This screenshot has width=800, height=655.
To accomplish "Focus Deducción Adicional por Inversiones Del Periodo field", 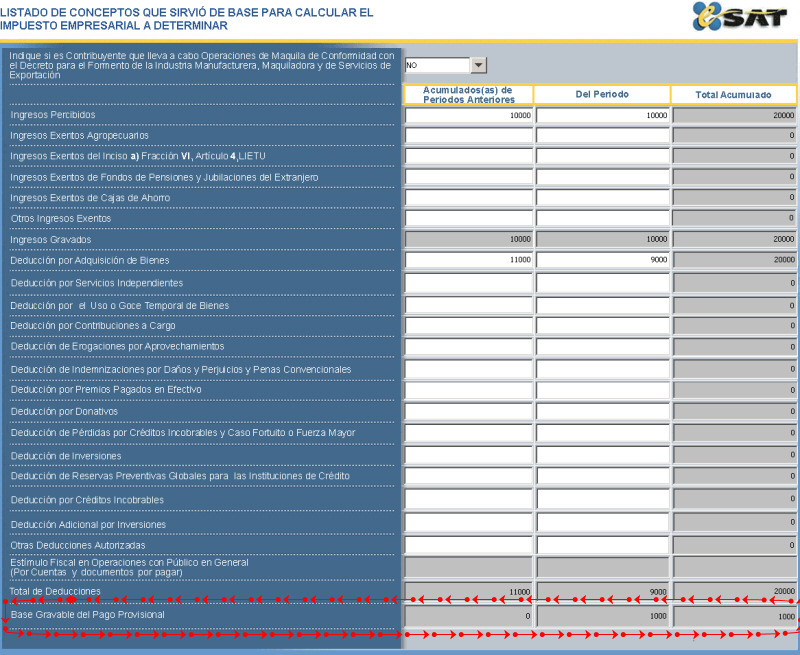I will pos(603,522).
